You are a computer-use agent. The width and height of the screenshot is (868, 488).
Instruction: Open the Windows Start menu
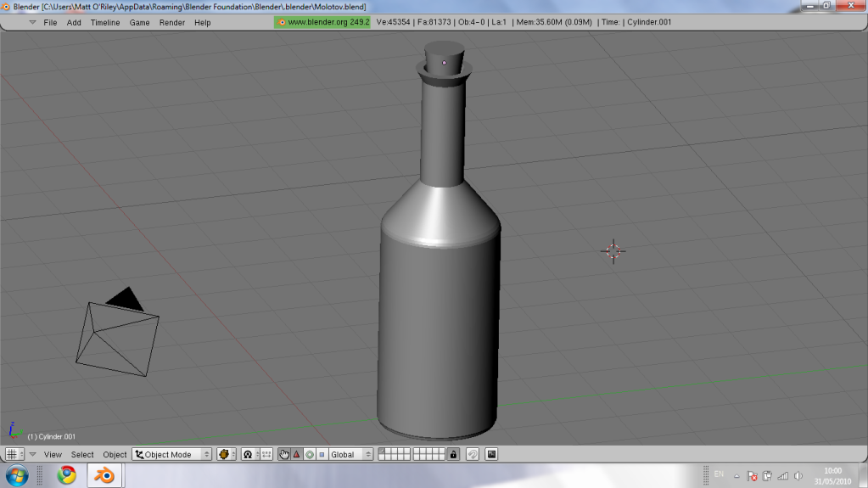(17, 476)
